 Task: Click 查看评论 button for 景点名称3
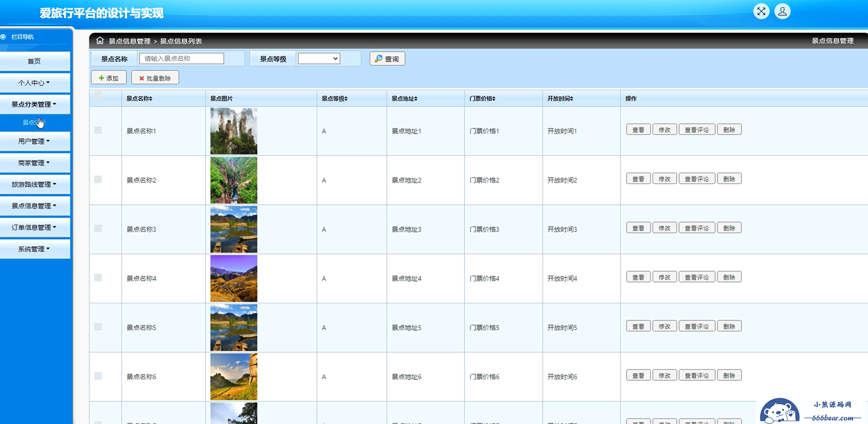point(697,228)
